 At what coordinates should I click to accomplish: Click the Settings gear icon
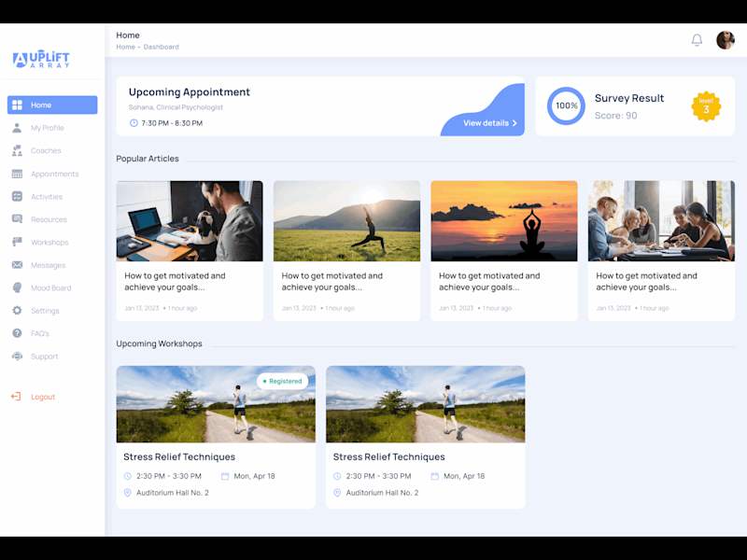17,311
